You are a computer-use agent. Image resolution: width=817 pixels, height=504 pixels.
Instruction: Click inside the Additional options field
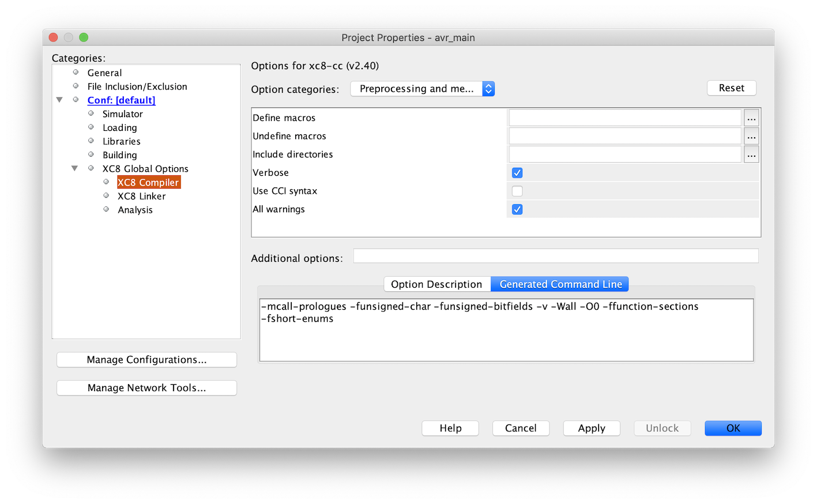coord(555,257)
